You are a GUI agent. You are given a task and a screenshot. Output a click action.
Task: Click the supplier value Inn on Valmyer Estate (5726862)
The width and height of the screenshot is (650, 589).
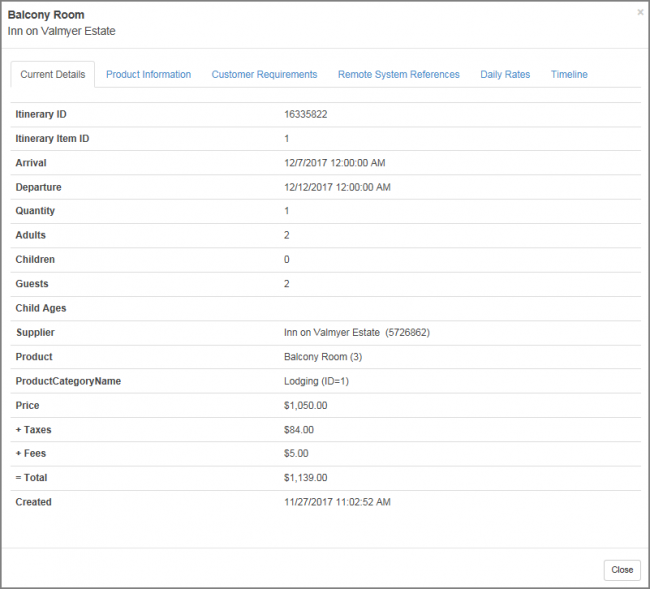pos(357,332)
